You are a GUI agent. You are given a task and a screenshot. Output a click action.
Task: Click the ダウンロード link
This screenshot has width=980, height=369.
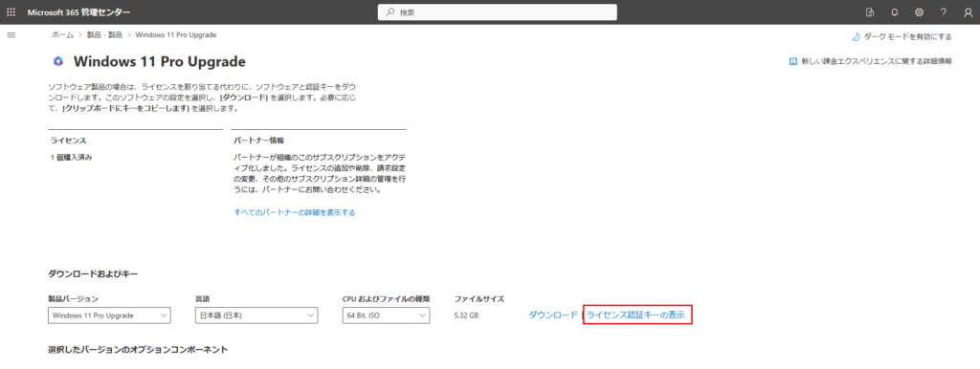point(553,315)
